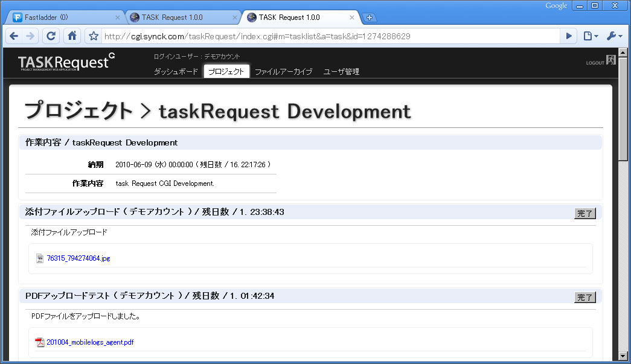
Task: Click the TASKRequest logo
Action: tap(66, 62)
